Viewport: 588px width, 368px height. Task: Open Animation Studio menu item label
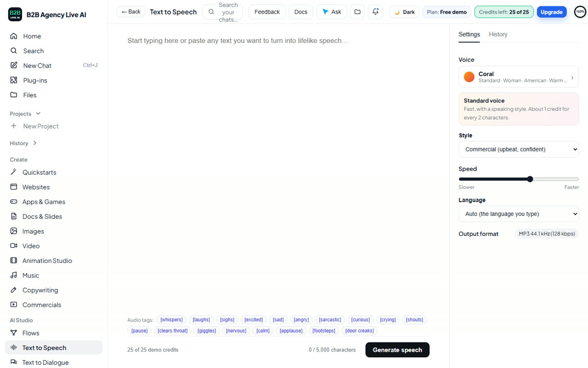pos(47,261)
